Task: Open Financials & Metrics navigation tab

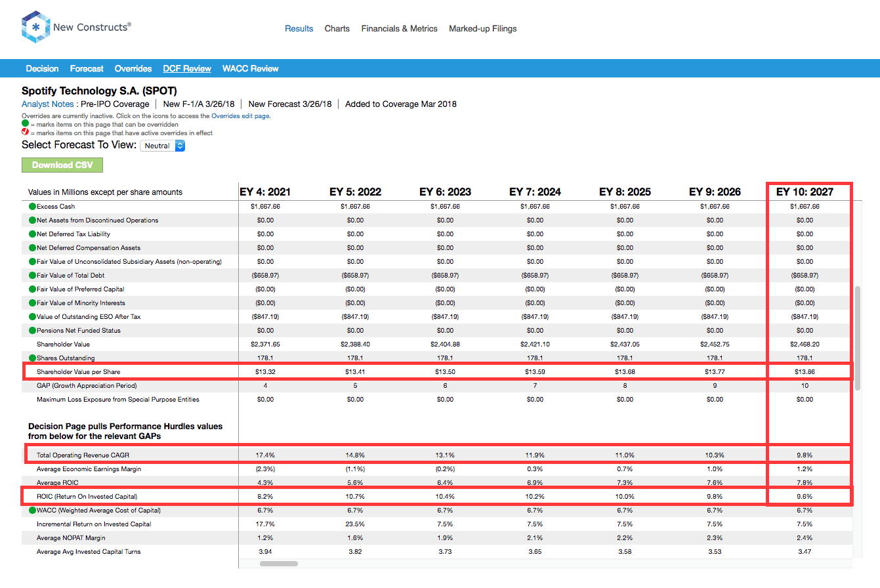Action: [400, 29]
